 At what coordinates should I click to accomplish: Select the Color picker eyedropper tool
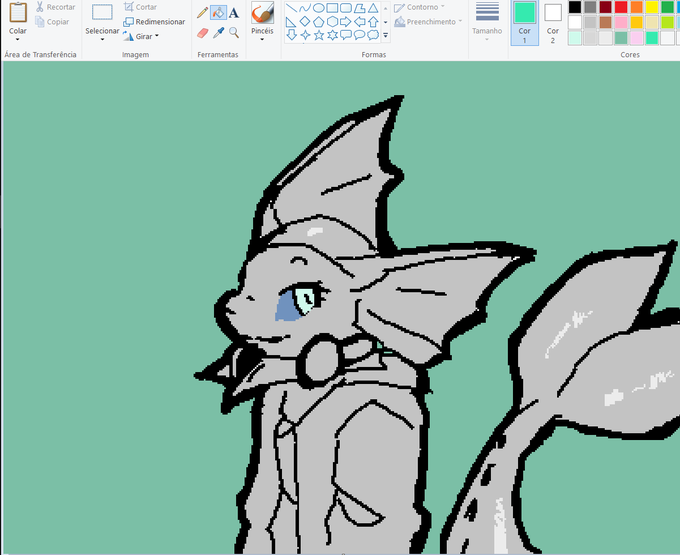tap(218, 33)
